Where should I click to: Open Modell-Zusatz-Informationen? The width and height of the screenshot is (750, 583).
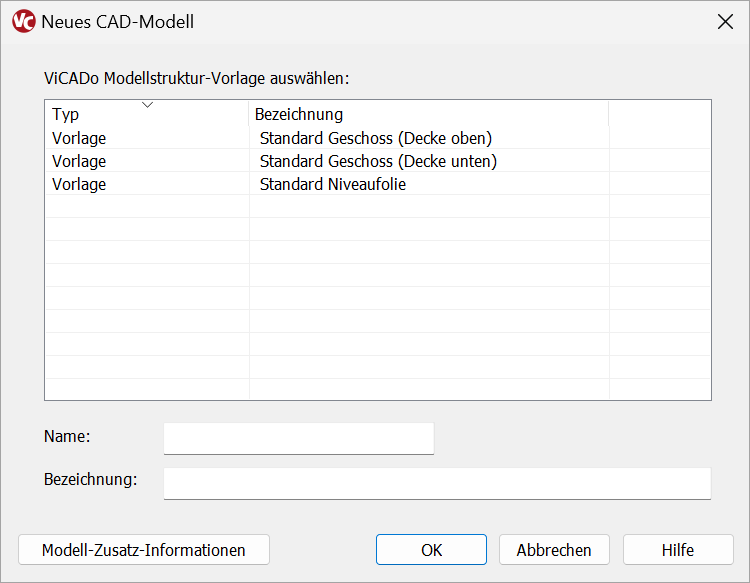(144, 550)
